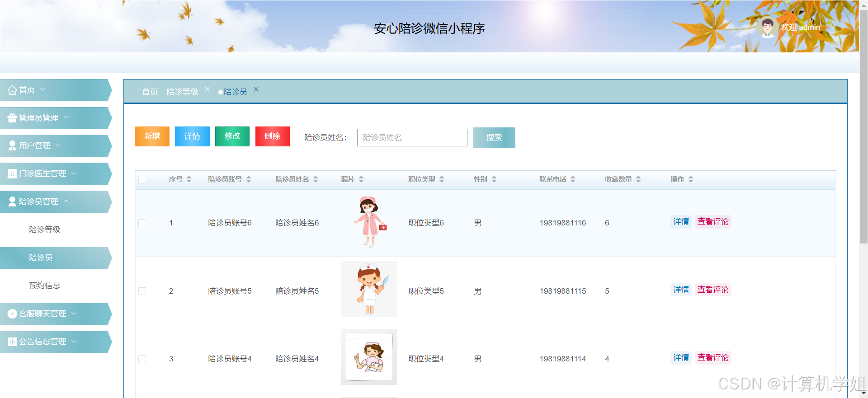
Task: Sort by the 收藏数量 column arrows
Action: 638,179
